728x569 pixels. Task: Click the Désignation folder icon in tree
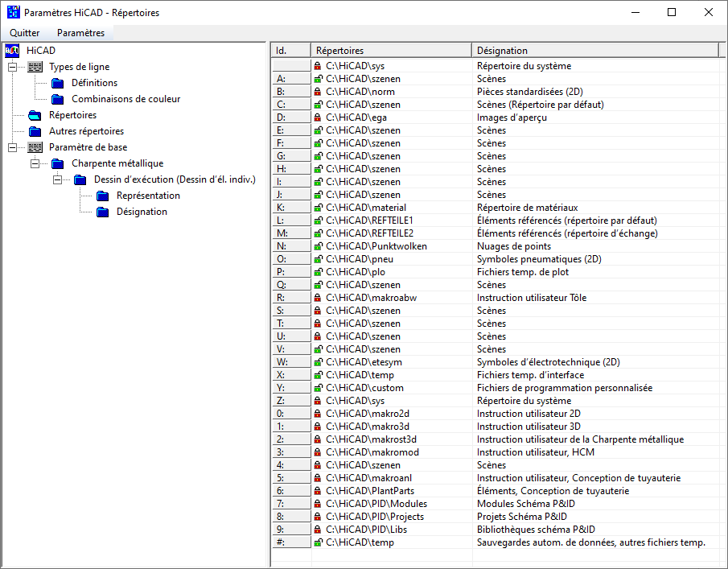pos(102,212)
